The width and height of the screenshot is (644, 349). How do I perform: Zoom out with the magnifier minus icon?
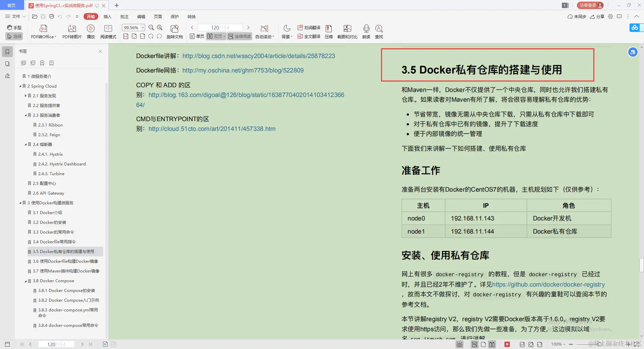pyautogui.click(x=151, y=28)
